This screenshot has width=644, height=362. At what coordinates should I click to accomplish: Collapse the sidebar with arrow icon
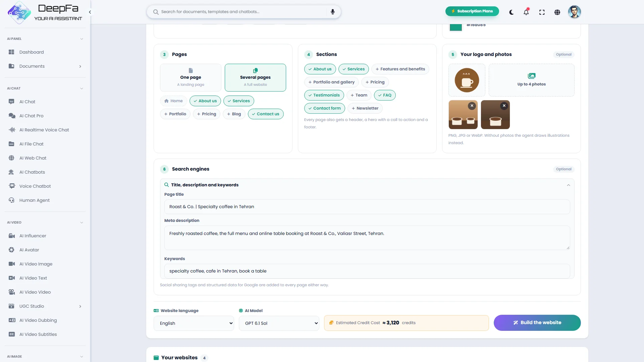pos(90,12)
